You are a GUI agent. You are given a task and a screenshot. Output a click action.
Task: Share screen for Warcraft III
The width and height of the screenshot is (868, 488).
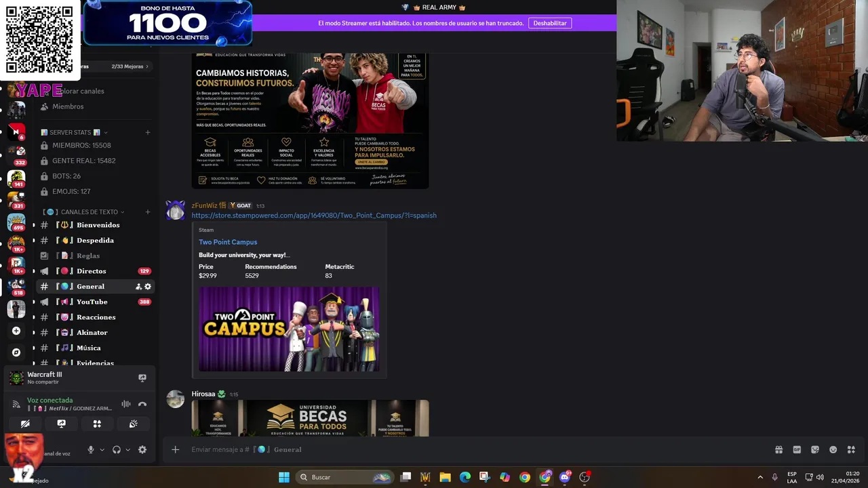click(x=142, y=378)
